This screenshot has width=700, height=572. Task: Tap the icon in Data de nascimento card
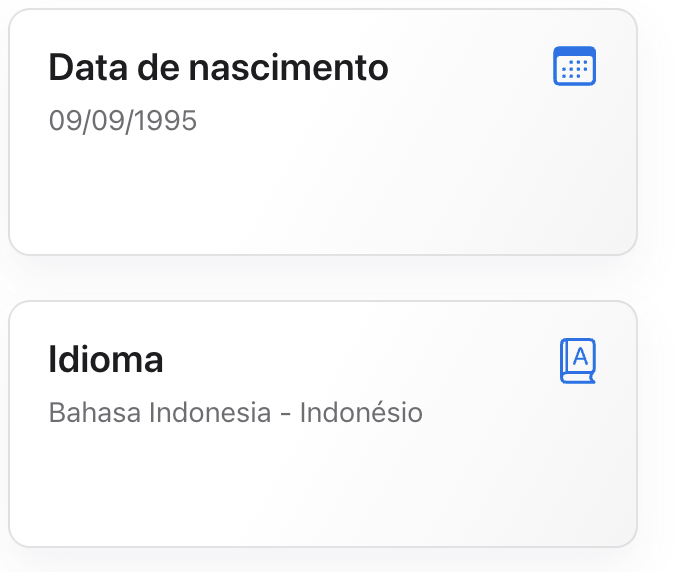pyautogui.click(x=574, y=66)
